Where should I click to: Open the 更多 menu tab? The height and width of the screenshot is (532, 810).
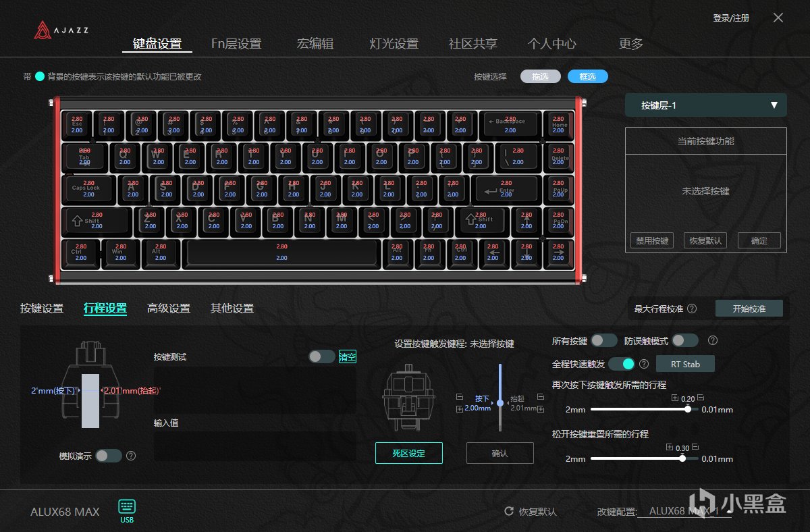coord(631,44)
